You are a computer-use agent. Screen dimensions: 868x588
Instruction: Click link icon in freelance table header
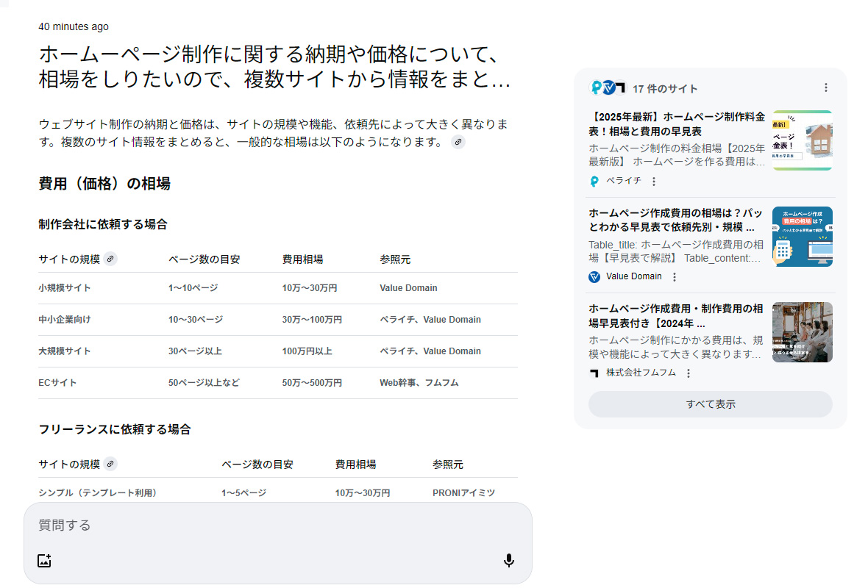point(110,464)
